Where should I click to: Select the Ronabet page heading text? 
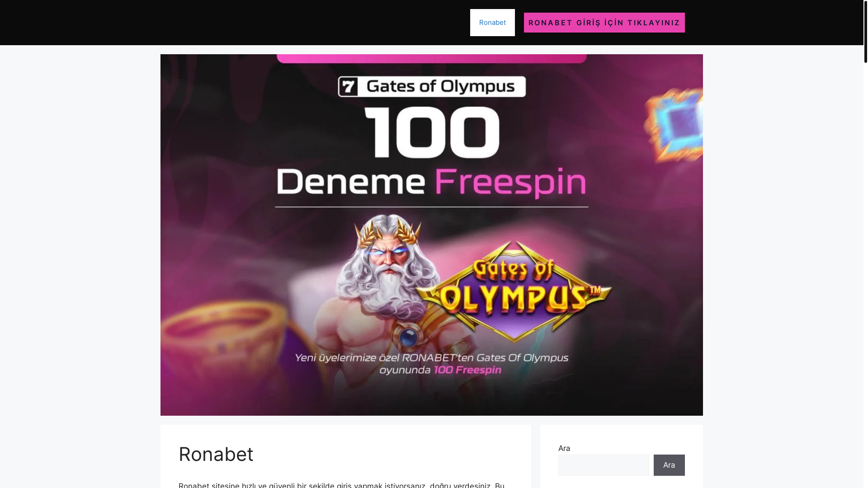(x=216, y=454)
